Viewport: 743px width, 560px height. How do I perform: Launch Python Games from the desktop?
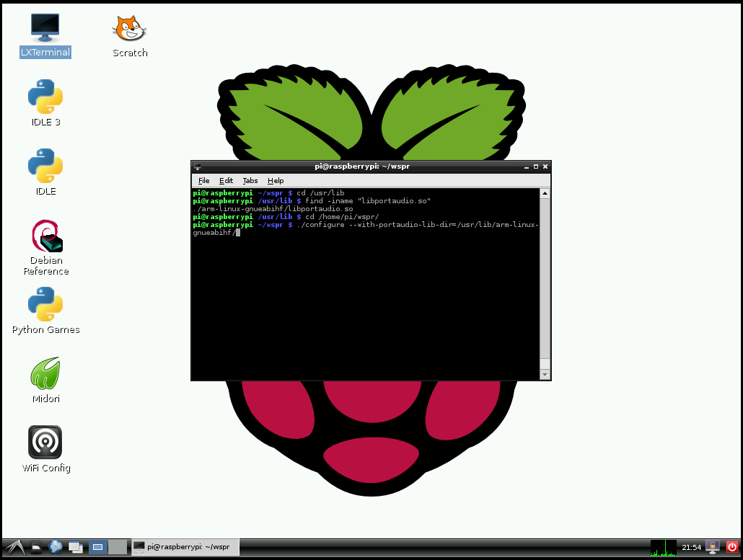(x=45, y=311)
